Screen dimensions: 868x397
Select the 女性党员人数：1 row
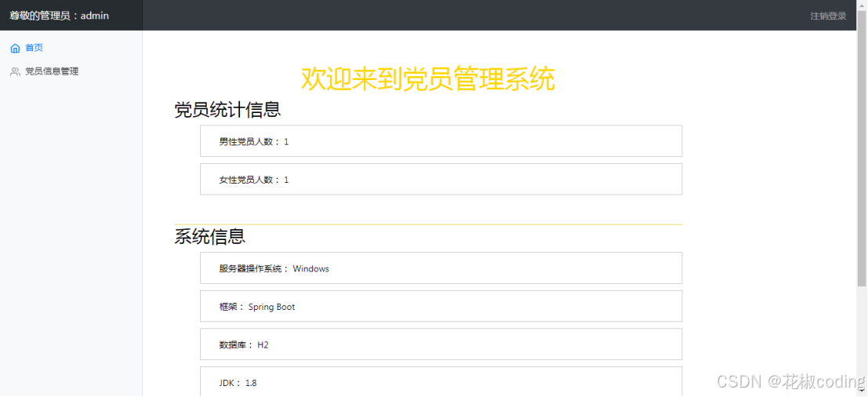pos(441,180)
